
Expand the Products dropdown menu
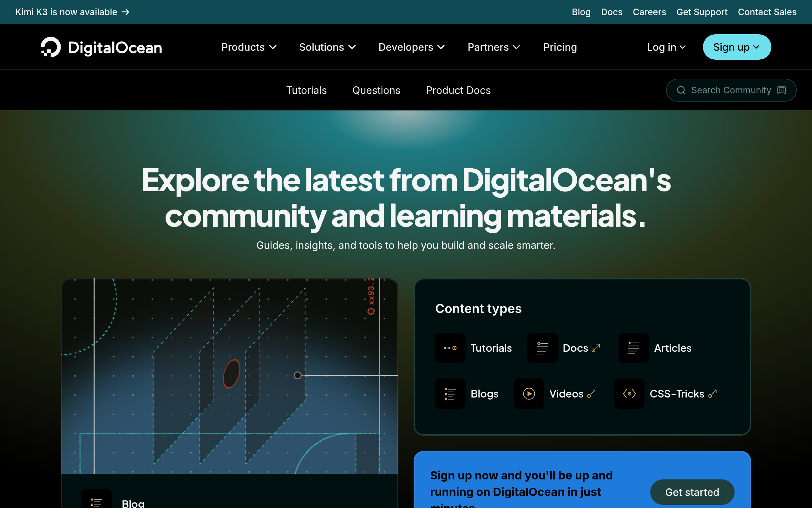click(249, 47)
